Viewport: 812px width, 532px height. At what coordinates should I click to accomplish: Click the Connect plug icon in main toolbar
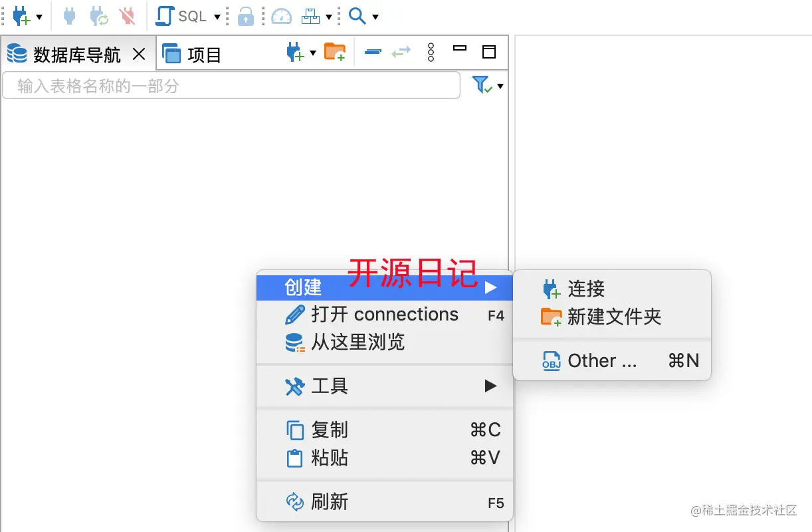pos(69,17)
